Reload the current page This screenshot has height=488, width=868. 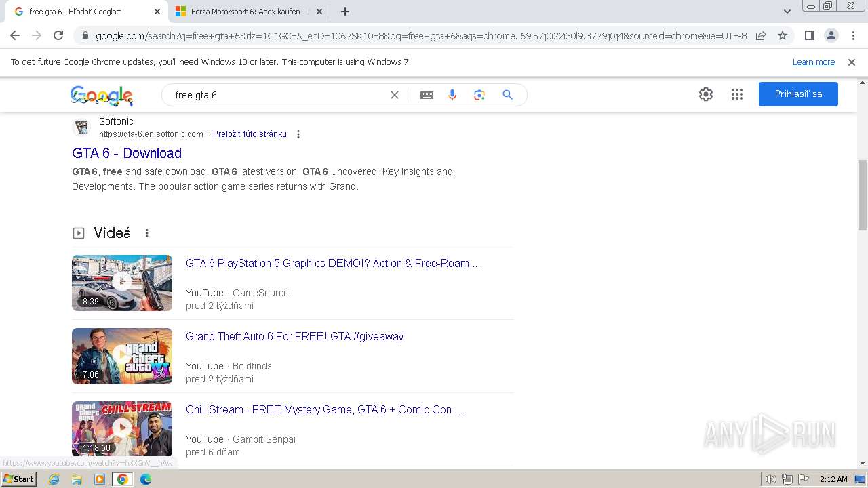[58, 35]
